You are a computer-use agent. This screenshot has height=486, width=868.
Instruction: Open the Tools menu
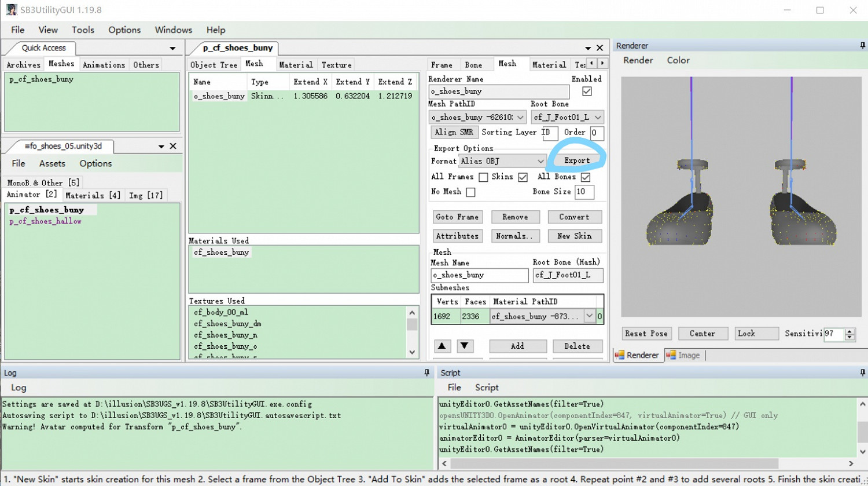83,30
